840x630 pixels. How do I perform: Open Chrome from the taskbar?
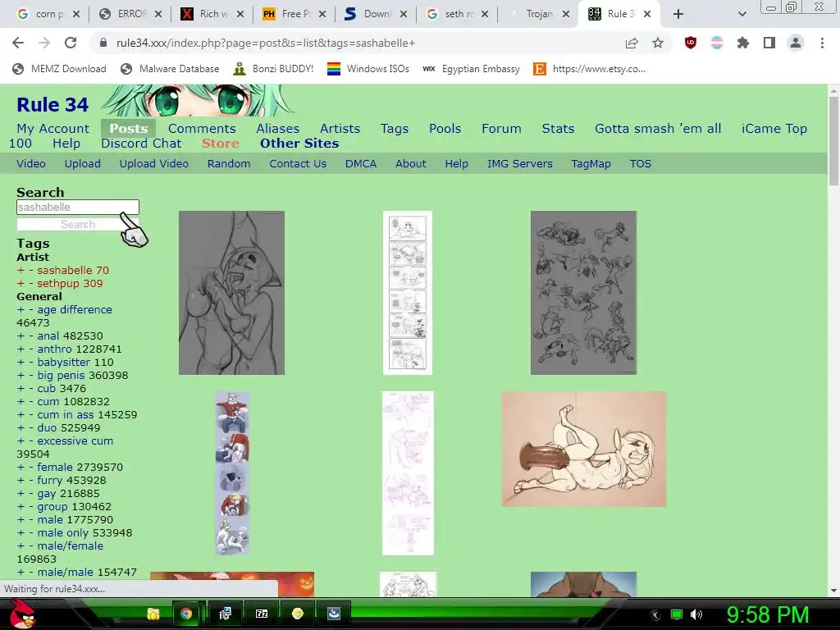[186, 614]
